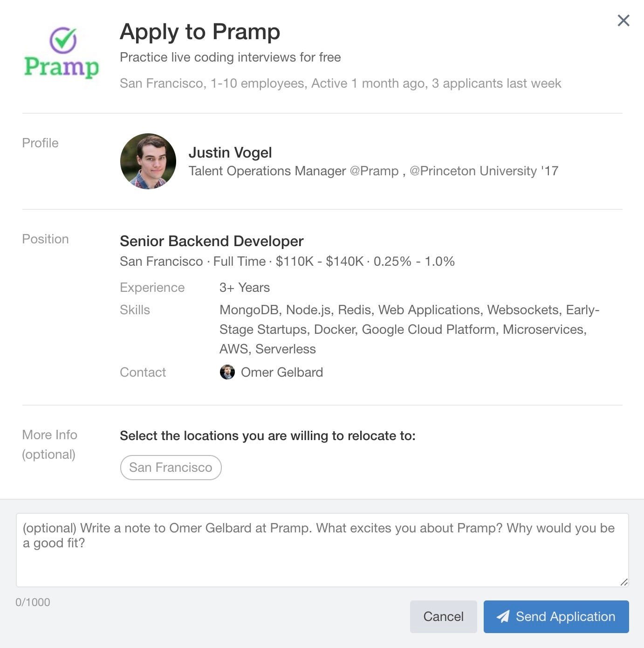Open the @Princeton University link
644x648 pixels.
[473, 171]
